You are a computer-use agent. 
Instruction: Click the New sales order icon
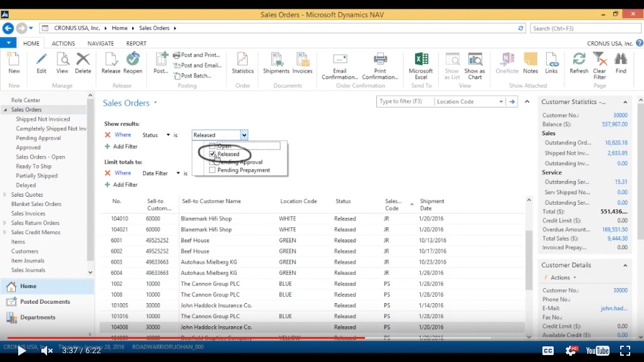pos(14,59)
